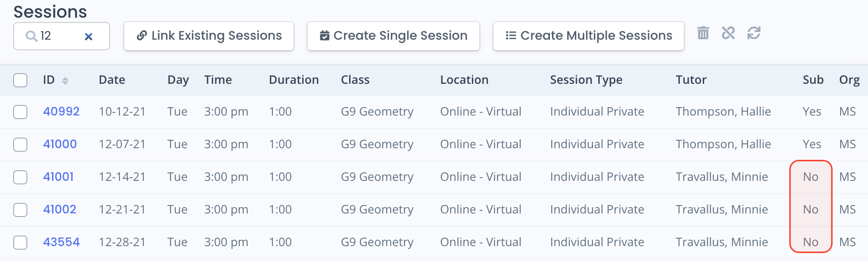This screenshot has height=262, width=868.
Task: Click the trash delete sessions icon
Action: click(703, 33)
